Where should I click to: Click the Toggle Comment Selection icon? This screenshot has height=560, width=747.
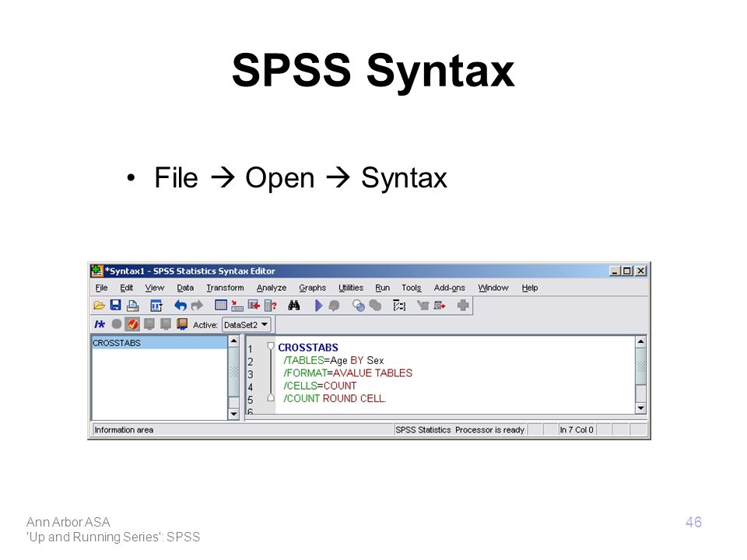pos(99,324)
